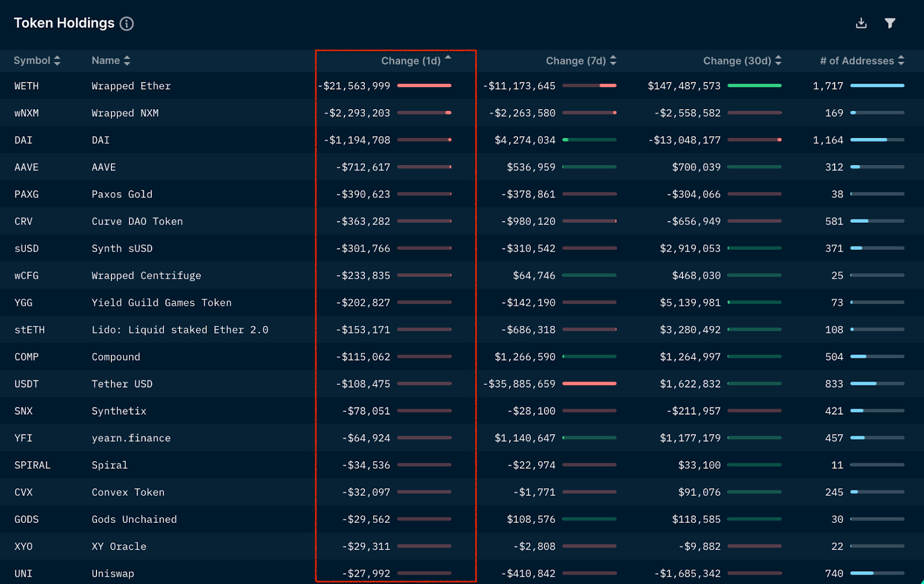Select the WETH symbol cell
924x584 pixels.
[x=27, y=86]
